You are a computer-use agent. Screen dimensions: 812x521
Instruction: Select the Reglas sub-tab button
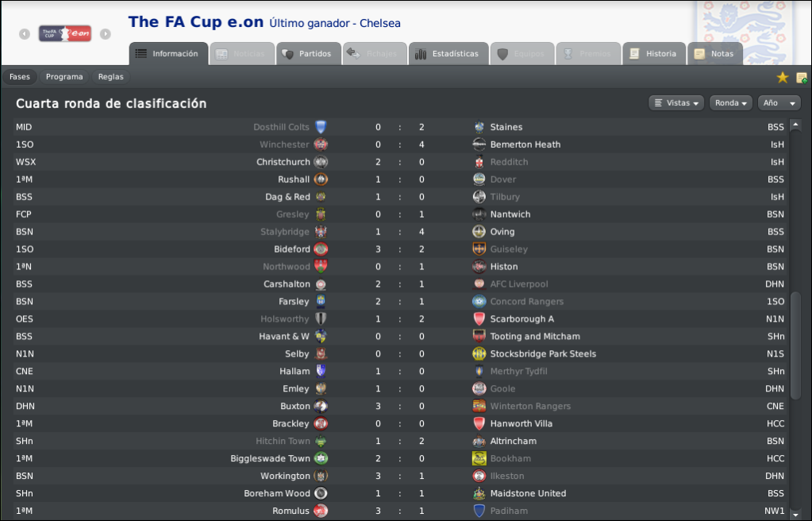pos(111,77)
